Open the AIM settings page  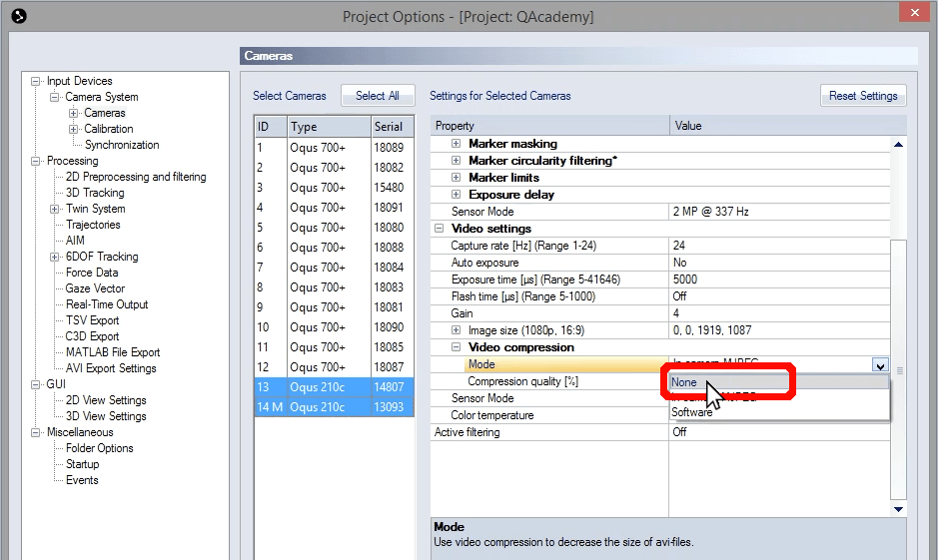click(75, 241)
